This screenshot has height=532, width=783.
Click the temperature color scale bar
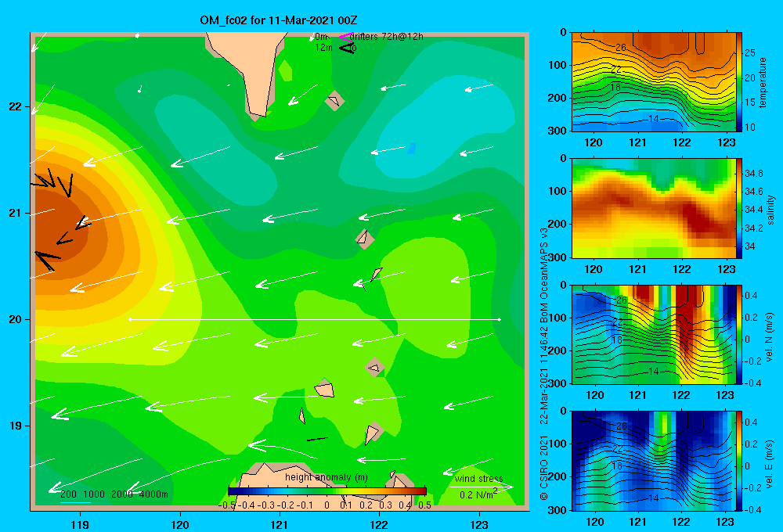(739, 82)
